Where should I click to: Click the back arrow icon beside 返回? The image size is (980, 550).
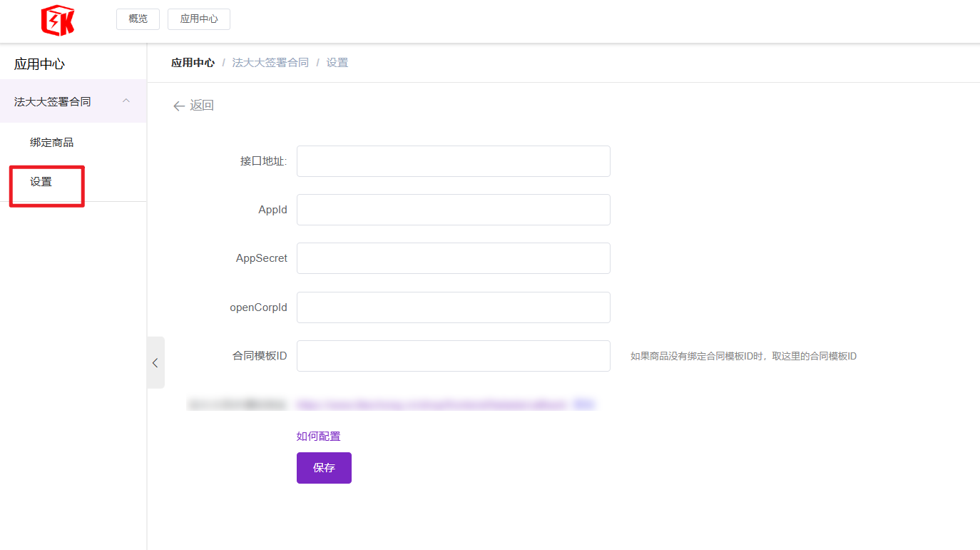(179, 106)
